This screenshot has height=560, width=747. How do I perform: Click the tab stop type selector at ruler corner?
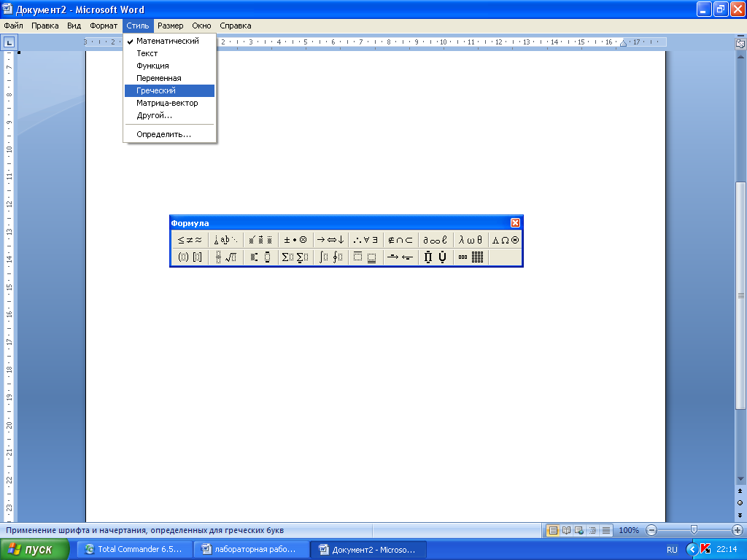(9, 42)
